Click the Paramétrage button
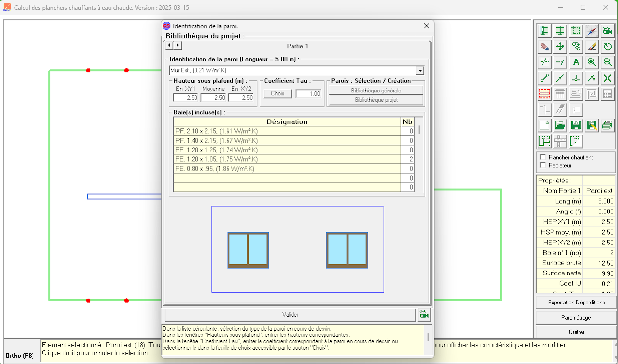This screenshot has width=618, height=364. click(576, 318)
